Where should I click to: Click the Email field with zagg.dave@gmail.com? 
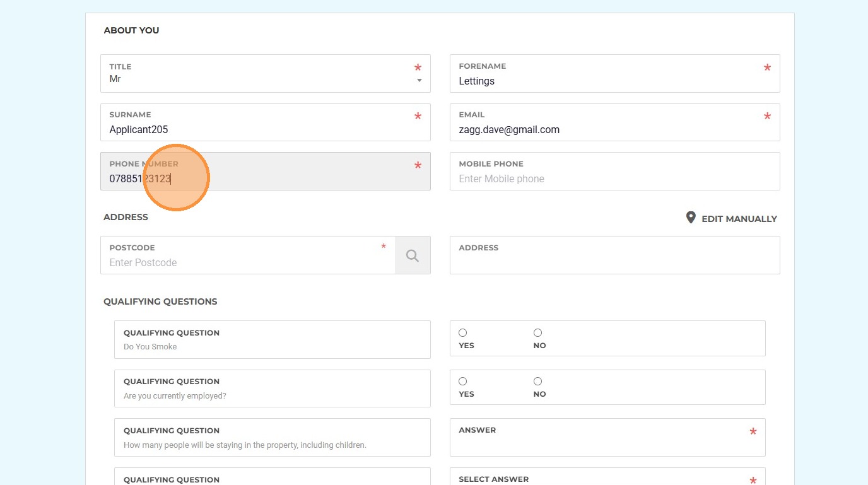tap(615, 122)
